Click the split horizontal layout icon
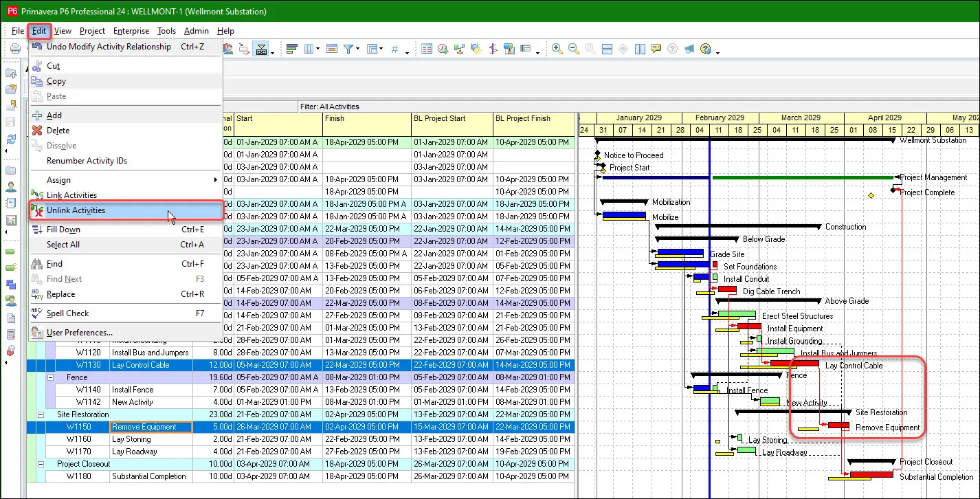Viewport: 980px width, 499px height. click(607, 49)
